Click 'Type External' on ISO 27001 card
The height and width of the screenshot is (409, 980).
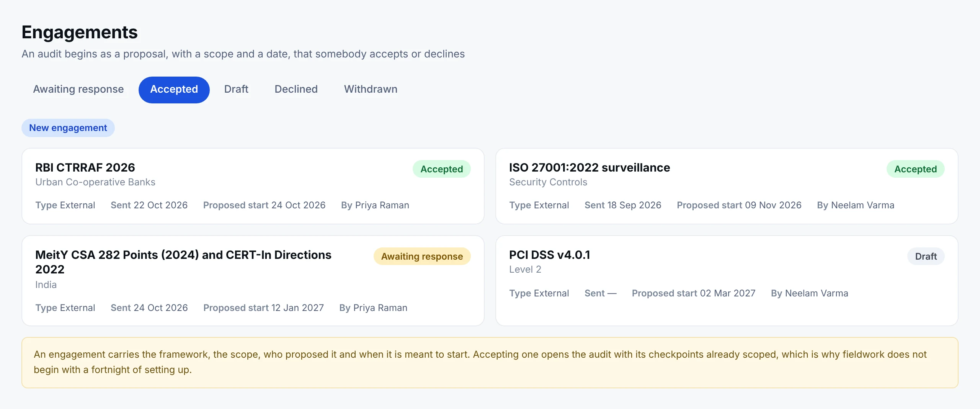click(x=539, y=205)
